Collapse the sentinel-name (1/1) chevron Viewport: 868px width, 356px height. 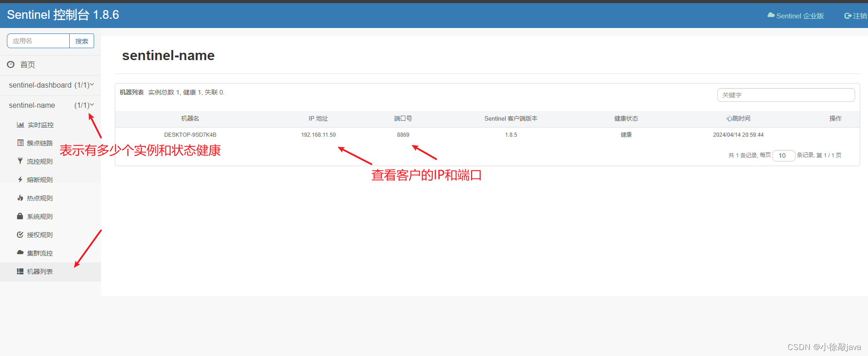[92, 105]
